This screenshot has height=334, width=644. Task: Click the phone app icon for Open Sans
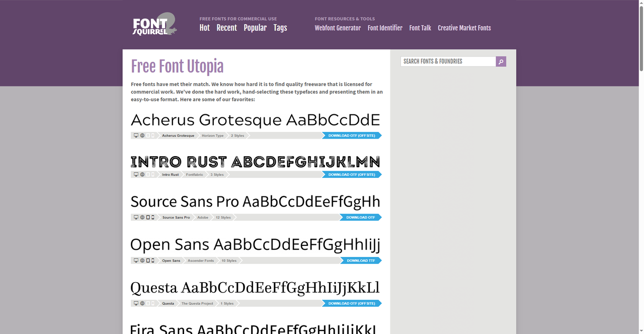[153, 261]
